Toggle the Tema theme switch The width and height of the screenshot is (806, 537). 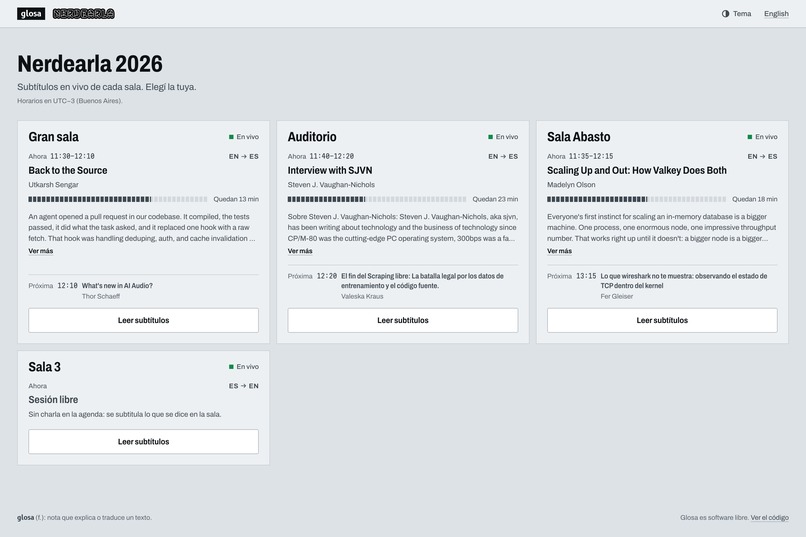(736, 14)
